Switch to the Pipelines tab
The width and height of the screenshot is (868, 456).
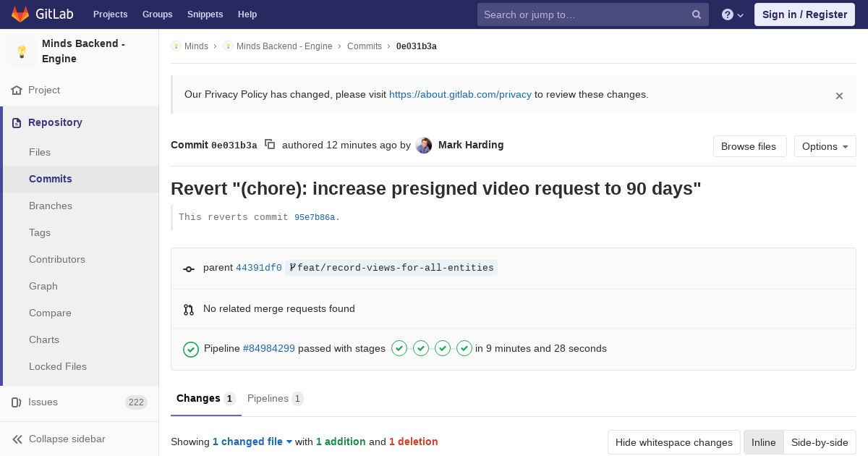point(276,399)
